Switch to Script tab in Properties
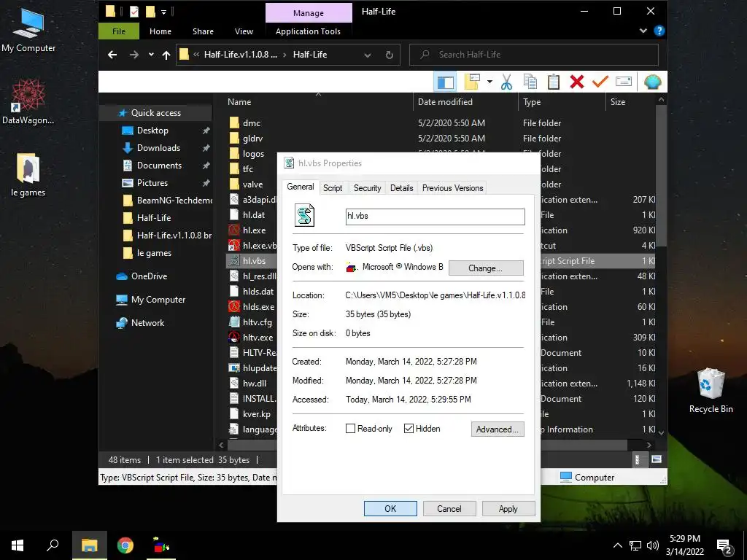The image size is (747, 560). pos(333,188)
